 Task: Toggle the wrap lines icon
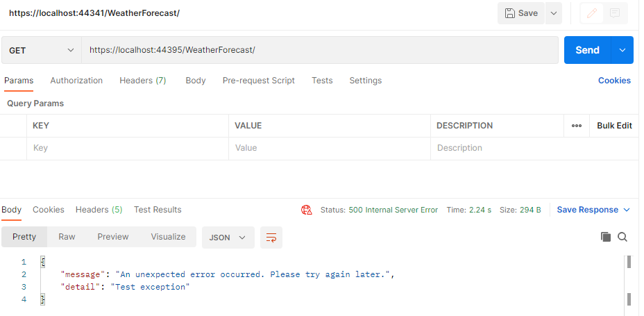point(271,238)
